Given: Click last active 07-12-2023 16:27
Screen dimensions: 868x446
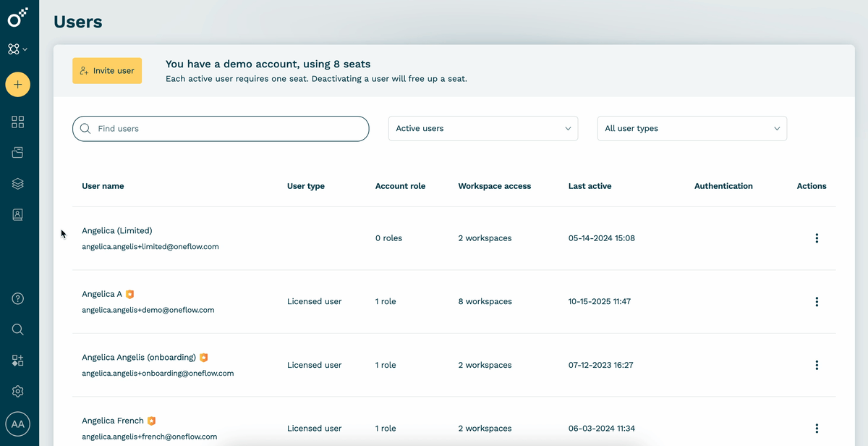Looking at the screenshot, I should (601, 365).
